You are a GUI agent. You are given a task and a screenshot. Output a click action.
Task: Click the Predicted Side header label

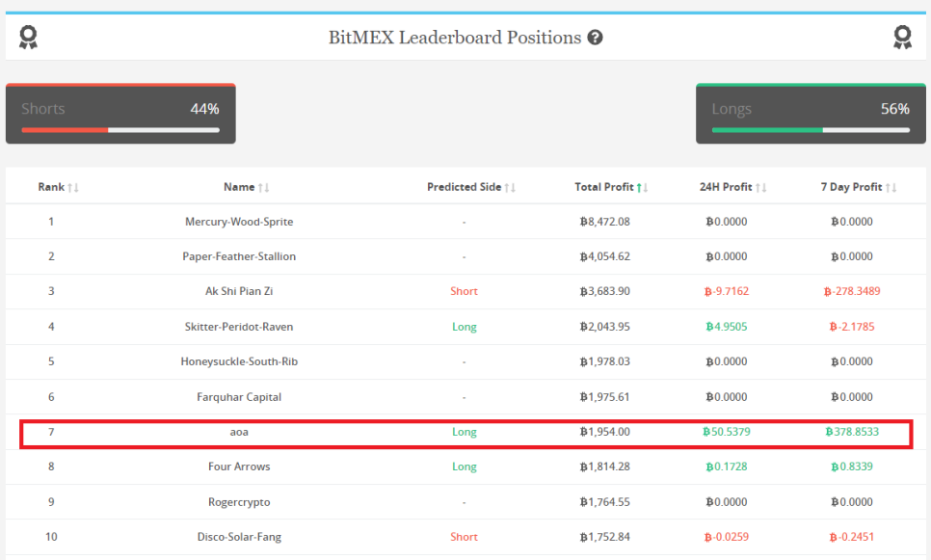coord(465,187)
